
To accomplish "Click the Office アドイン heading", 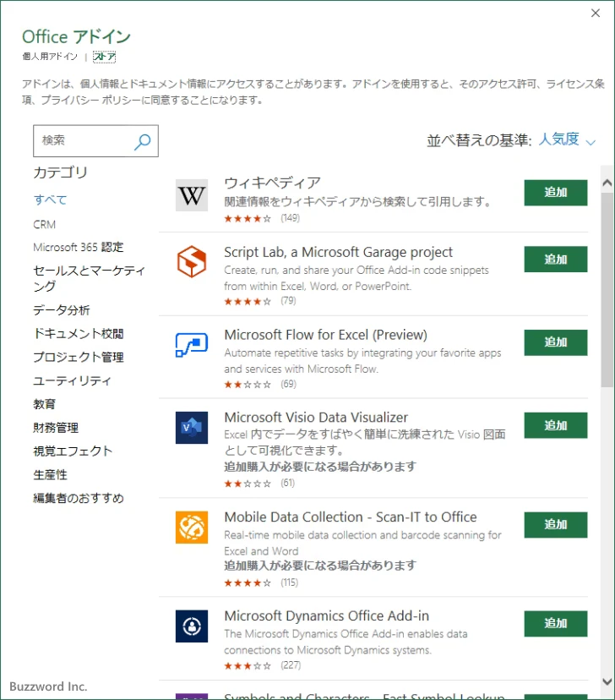I will point(76,36).
